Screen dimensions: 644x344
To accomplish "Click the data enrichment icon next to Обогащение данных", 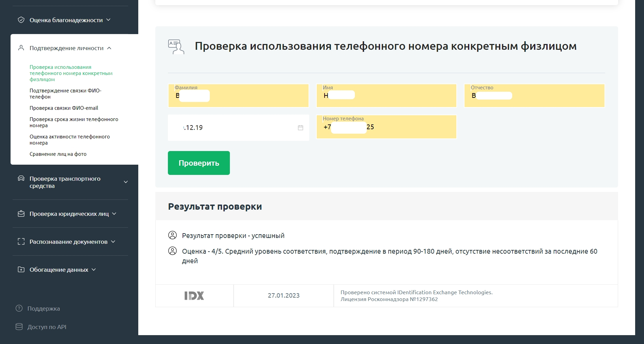I will pyautogui.click(x=21, y=269).
